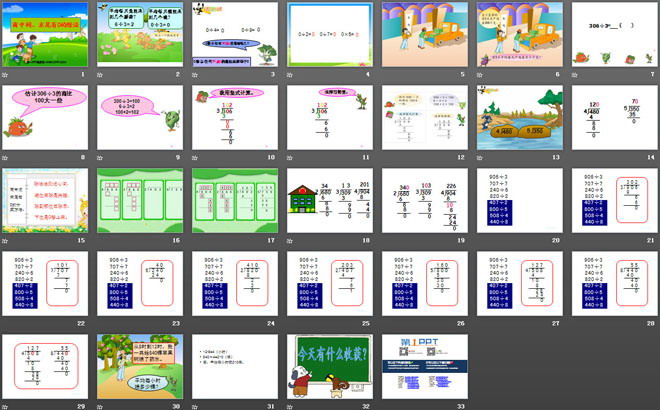Click the animation star icon under slide 10
This screenshot has height=410, width=660.
point(197,158)
